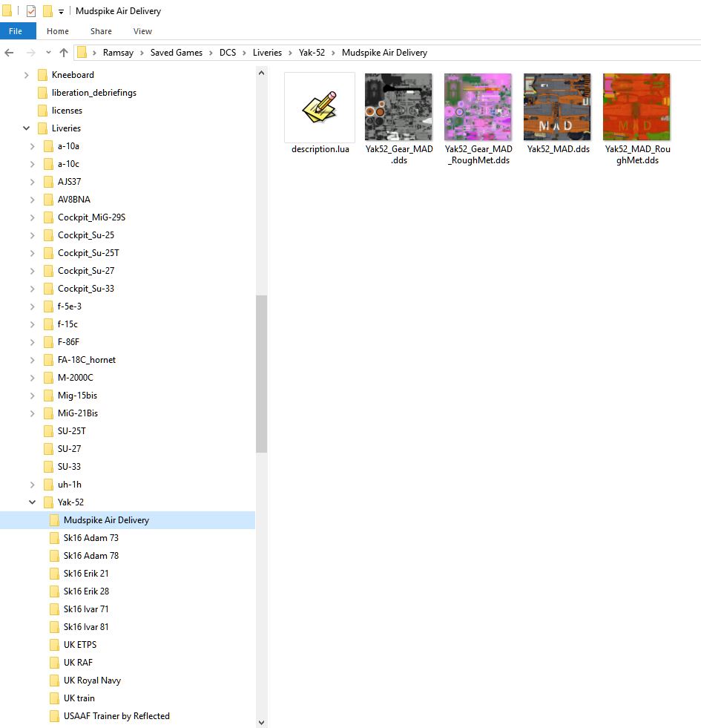701x728 pixels.
Task: Expand the AJS37 folder node
Action: (x=32, y=182)
